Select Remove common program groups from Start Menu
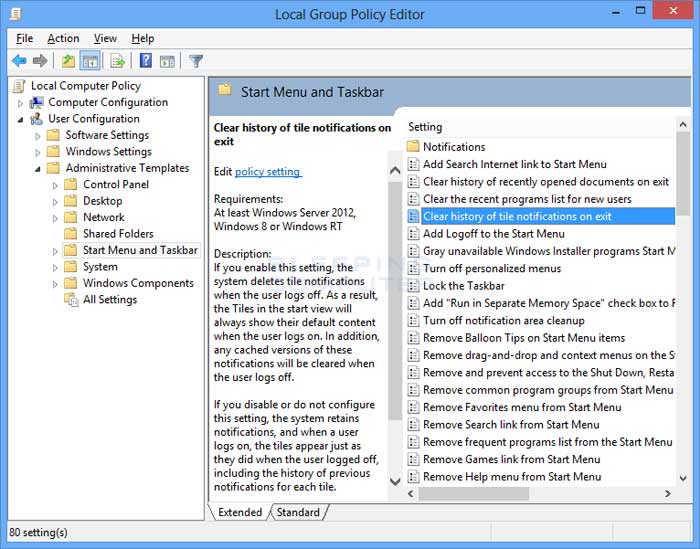700x549 pixels. coord(548,390)
